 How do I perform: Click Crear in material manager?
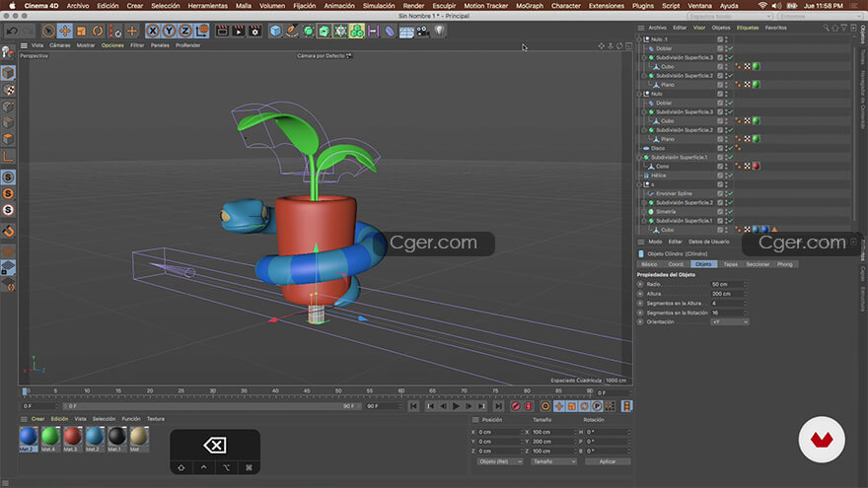(x=37, y=419)
